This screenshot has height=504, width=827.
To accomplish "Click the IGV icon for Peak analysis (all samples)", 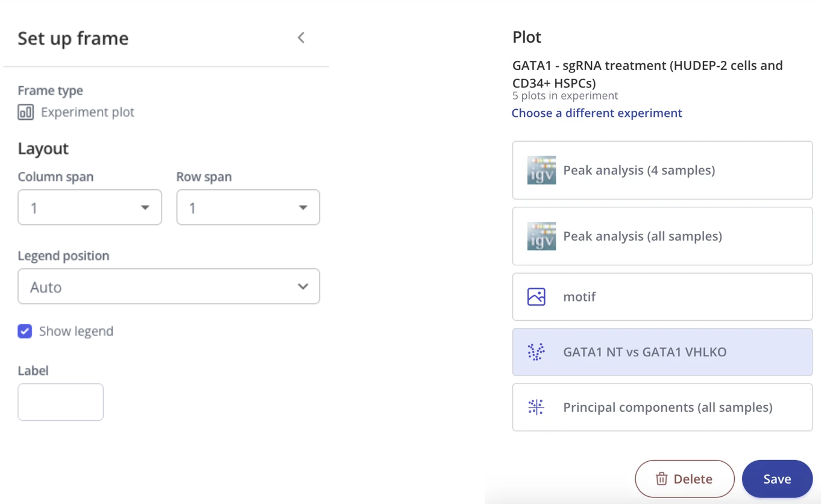I will click(541, 236).
